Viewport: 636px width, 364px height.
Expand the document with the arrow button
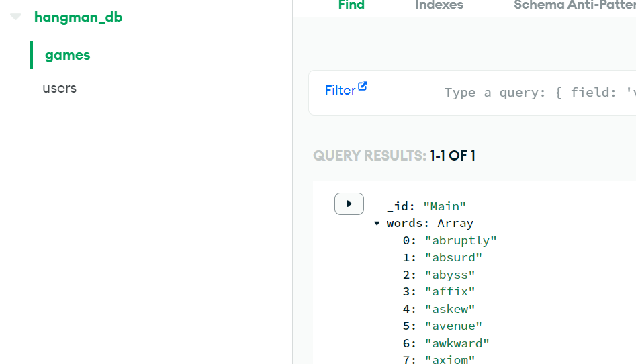(349, 203)
